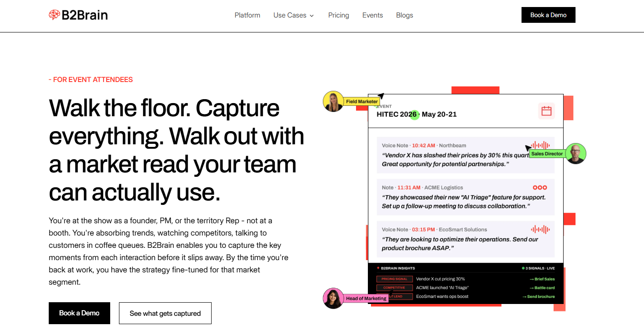Click the HITEC 2026 · May 20-21 title
This screenshot has width=644, height=336.
pyautogui.click(x=417, y=114)
